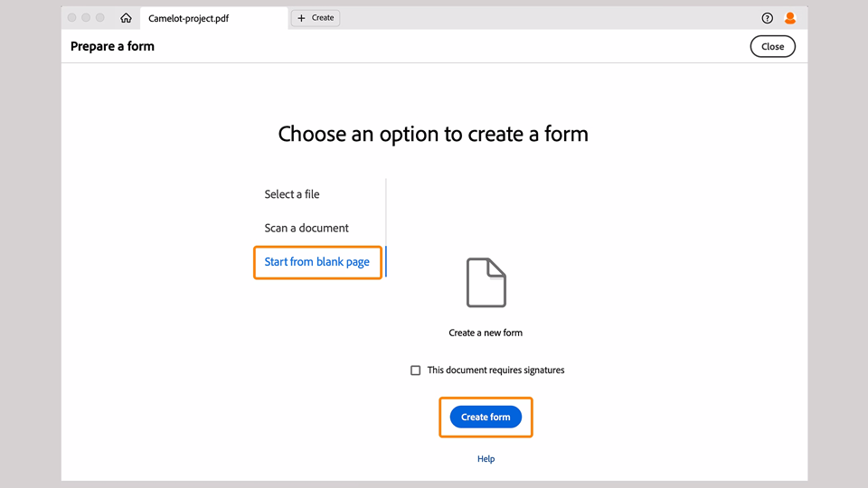Open the Help link below Create form

pos(486,459)
